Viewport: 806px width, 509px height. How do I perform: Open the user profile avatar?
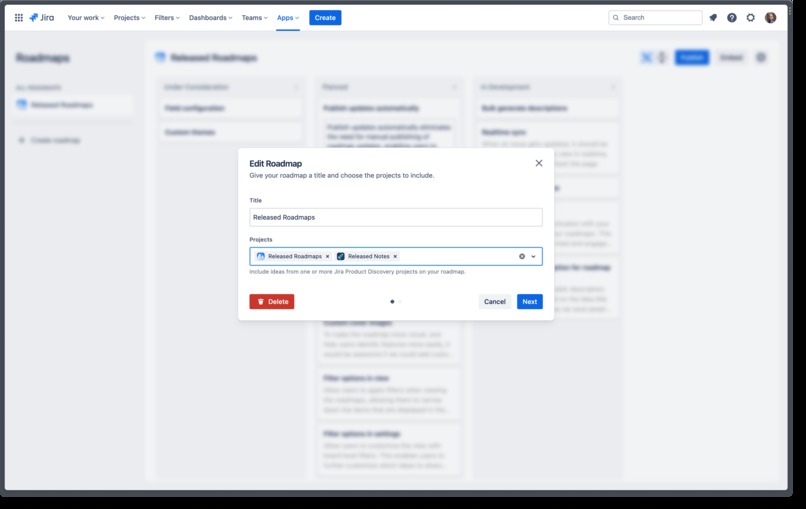tap(770, 17)
